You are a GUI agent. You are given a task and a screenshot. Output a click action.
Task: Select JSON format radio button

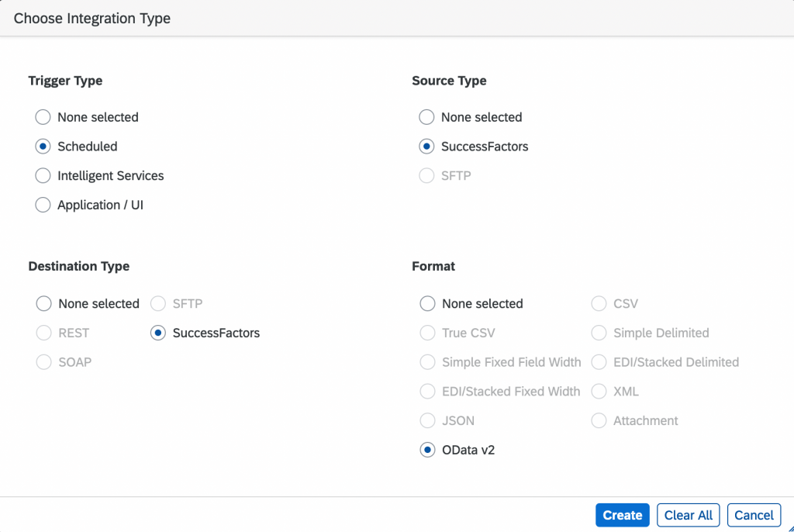point(427,420)
